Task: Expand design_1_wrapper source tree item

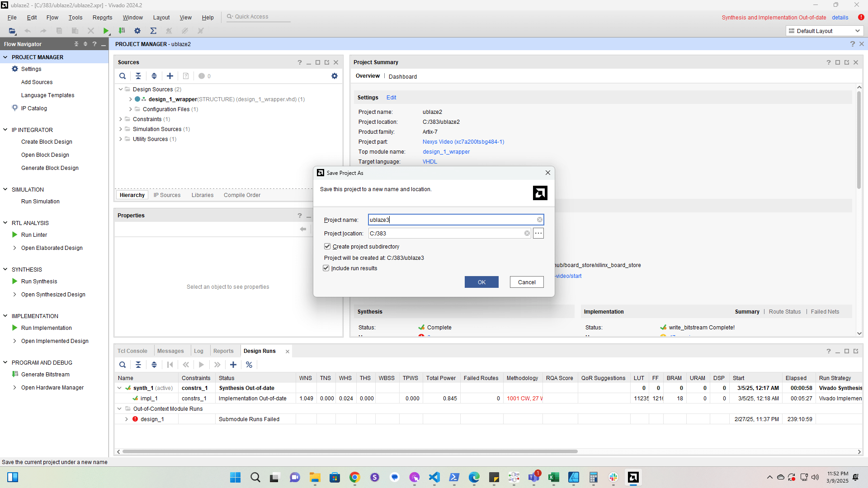Action: (131, 99)
